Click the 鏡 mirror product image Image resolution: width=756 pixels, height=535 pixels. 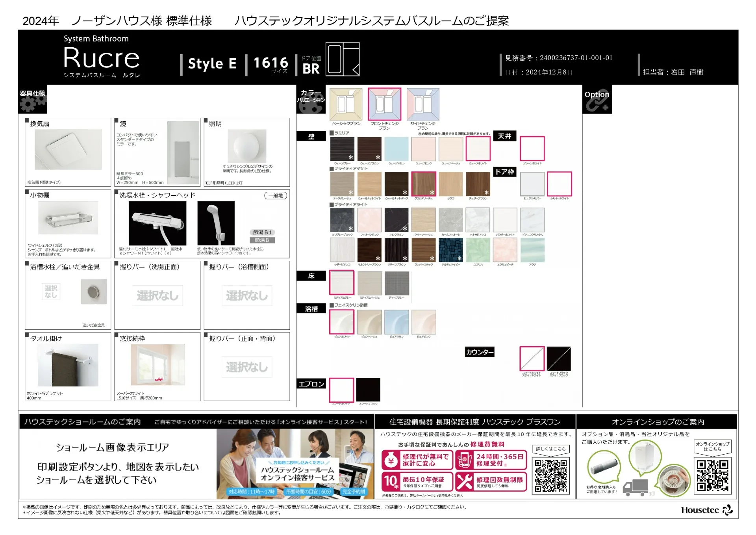coord(183,153)
